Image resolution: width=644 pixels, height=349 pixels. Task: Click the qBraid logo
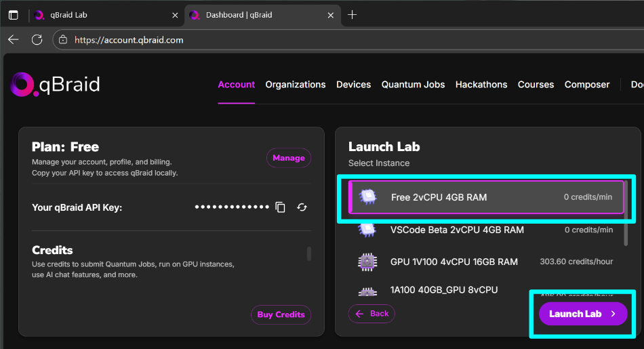tap(55, 85)
